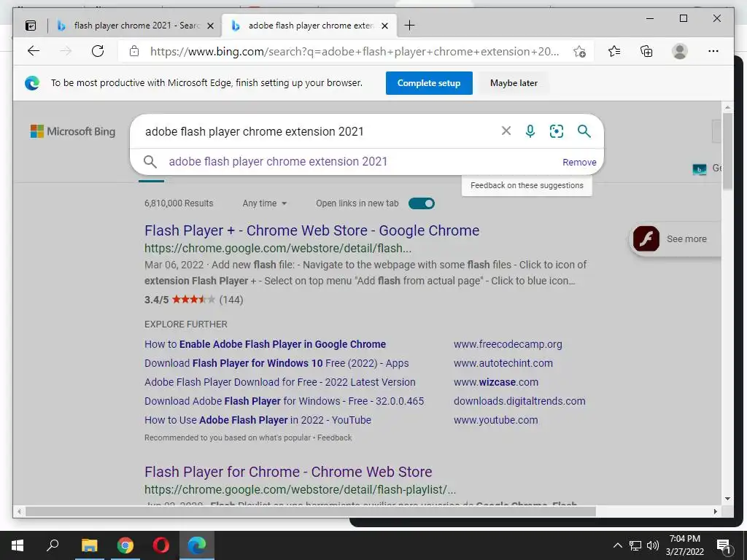Screen dimensions: 747x560
Task: Click the scroll right arrow
Action: pos(715,511)
